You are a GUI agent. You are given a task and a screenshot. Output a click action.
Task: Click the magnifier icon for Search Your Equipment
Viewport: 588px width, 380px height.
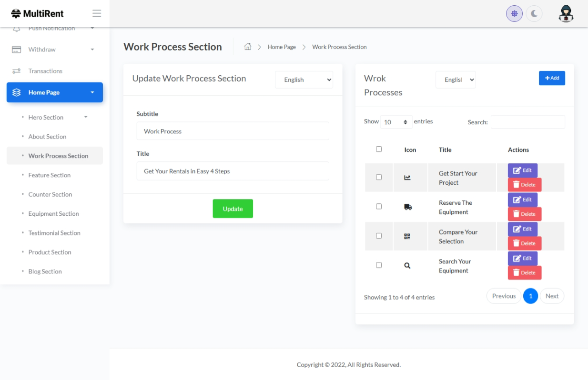407,266
